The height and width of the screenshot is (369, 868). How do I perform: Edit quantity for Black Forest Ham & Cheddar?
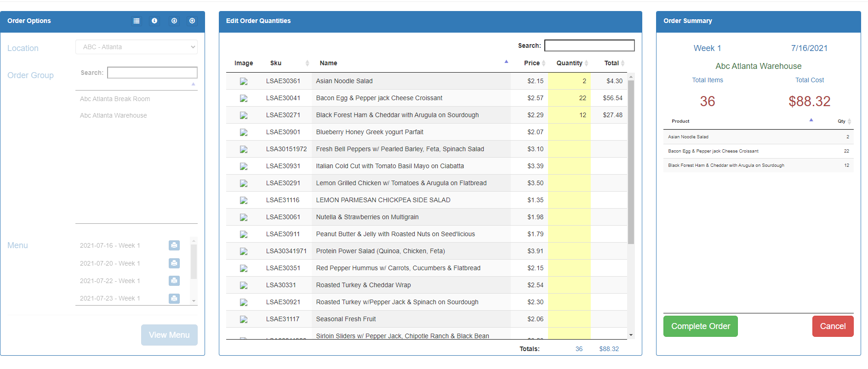tap(569, 115)
